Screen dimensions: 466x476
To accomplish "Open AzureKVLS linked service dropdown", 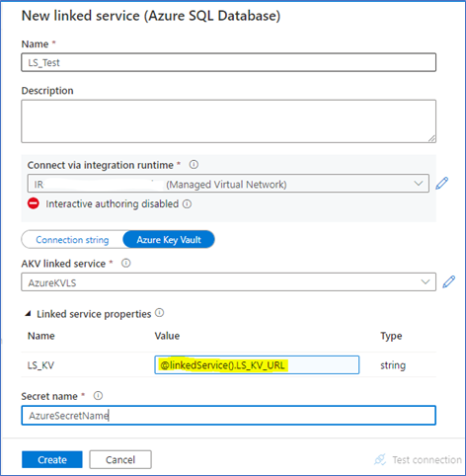I will click(x=229, y=282).
